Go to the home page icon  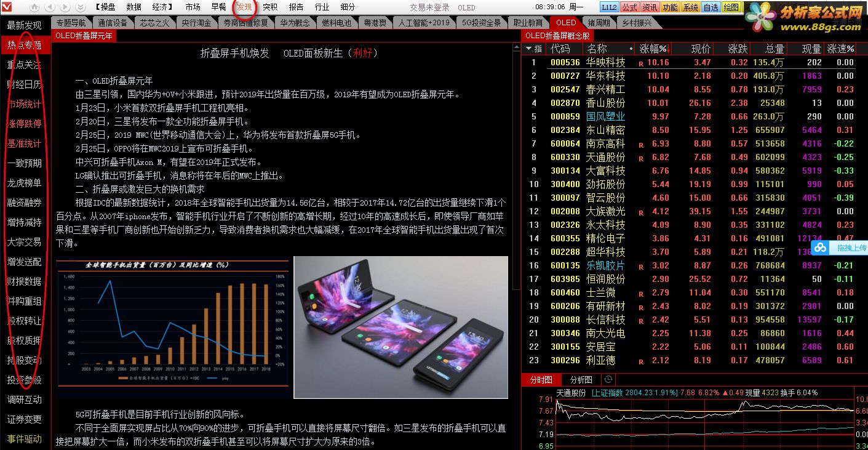click(x=35, y=7)
